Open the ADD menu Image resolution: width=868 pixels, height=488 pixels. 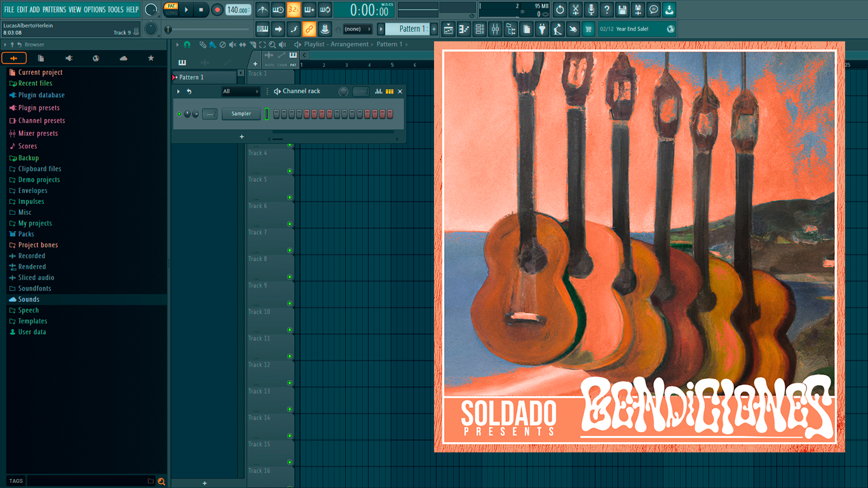(x=34, y=10)
